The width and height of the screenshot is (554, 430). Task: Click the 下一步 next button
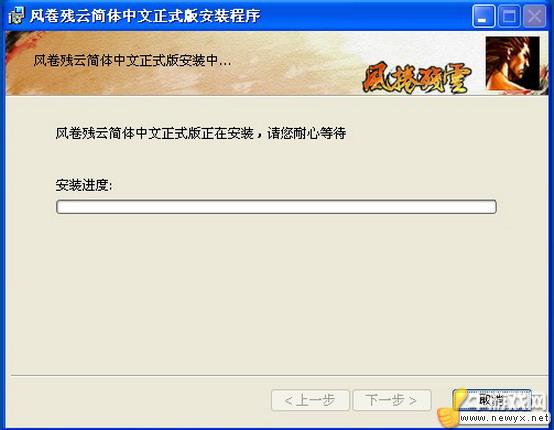click(392, 400)
